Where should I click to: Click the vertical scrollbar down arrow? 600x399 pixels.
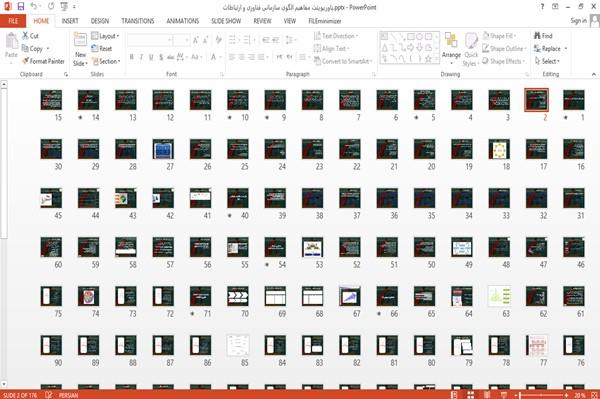(4, 384)
